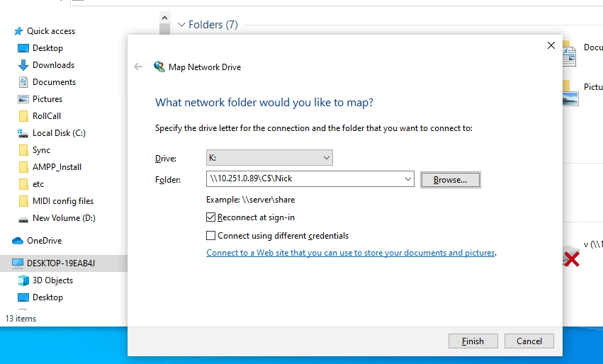
Task: Click the Documents folder icon behind the dialog
Action: [570, 54]
